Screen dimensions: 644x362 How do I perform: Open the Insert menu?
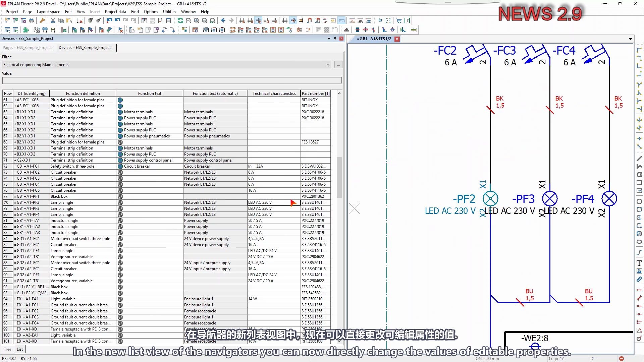click(95, 12)
